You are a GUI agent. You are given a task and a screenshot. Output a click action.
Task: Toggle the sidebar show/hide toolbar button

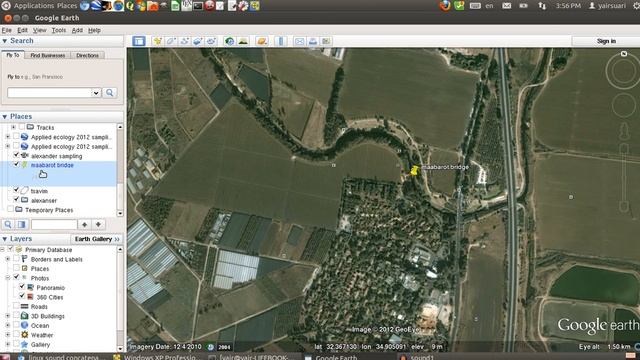click(139, 41)
